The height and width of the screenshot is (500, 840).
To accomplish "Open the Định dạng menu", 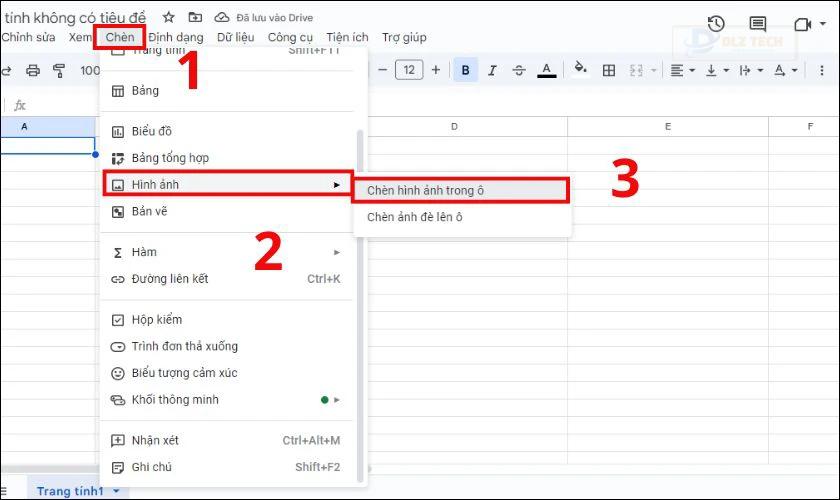I will tap(176, 37).
